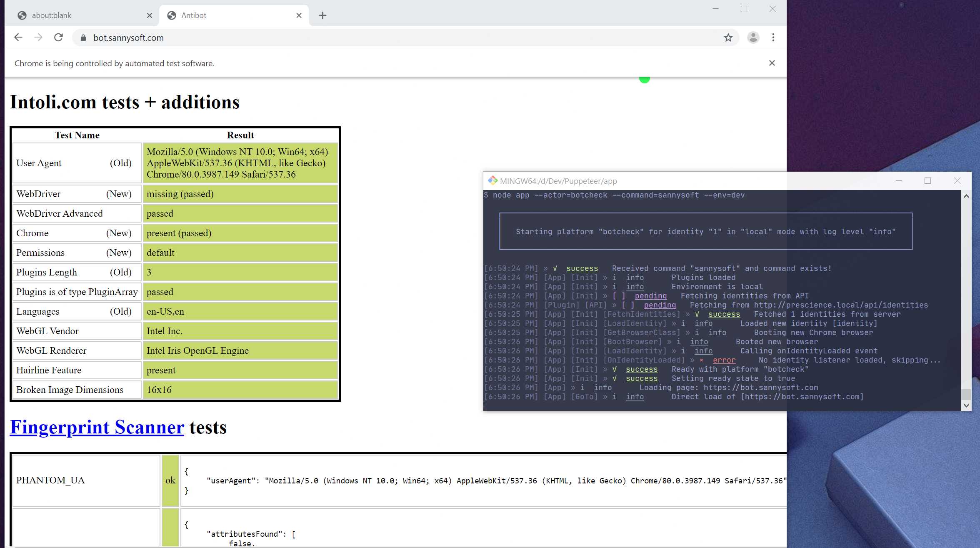Maximize the MINGW64 terminal window
The height and width of the screenshot is (548, 980).
927,181
